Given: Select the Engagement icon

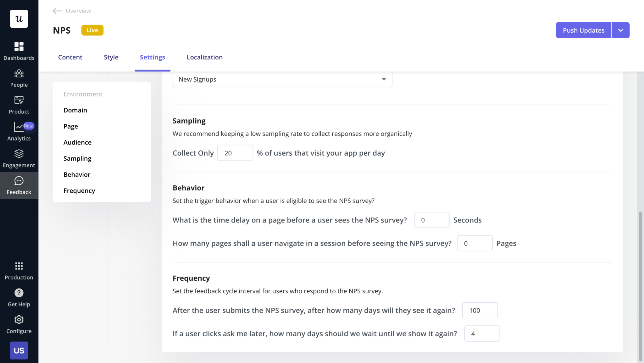Looking at the screenshot, I should point(19,158).
